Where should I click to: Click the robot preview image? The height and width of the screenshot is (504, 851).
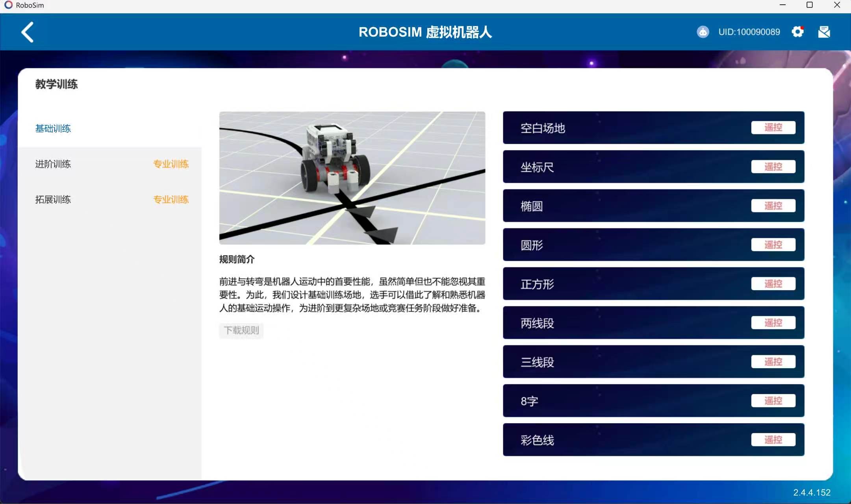click(352, 178)
